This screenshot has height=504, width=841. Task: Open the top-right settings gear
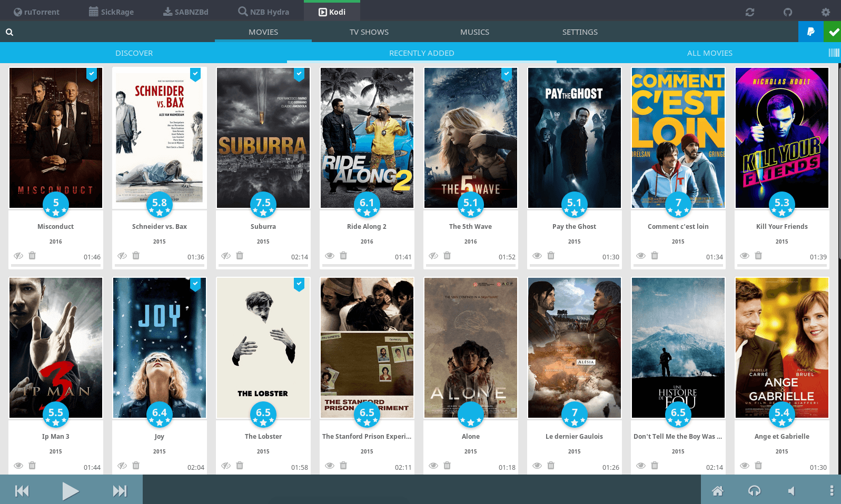[826, 12]
